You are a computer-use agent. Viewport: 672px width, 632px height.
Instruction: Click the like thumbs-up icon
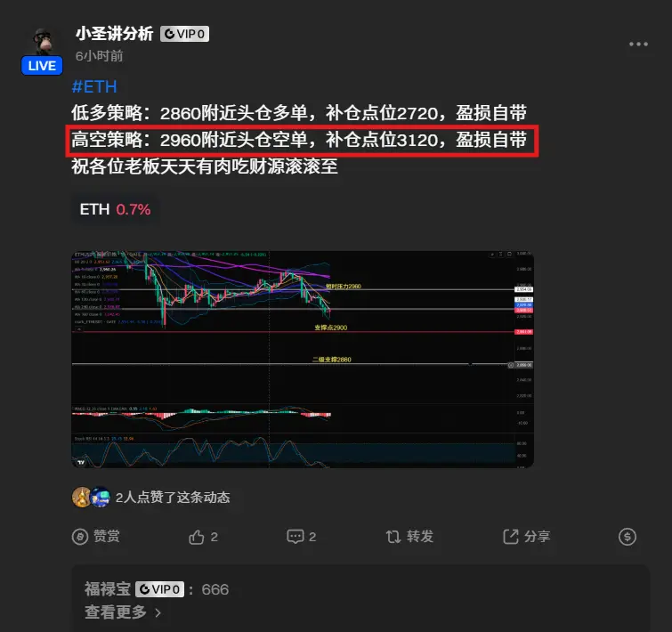(197, 537)
